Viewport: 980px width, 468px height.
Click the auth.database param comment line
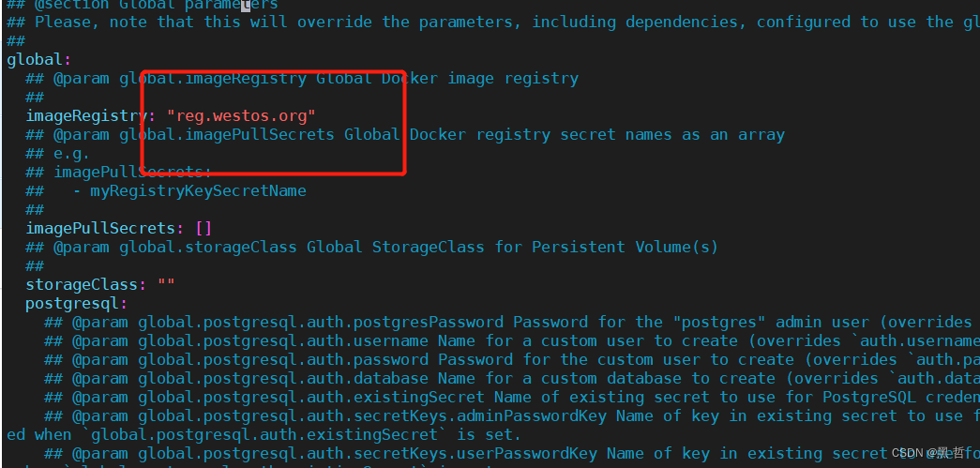click(512, 379)
